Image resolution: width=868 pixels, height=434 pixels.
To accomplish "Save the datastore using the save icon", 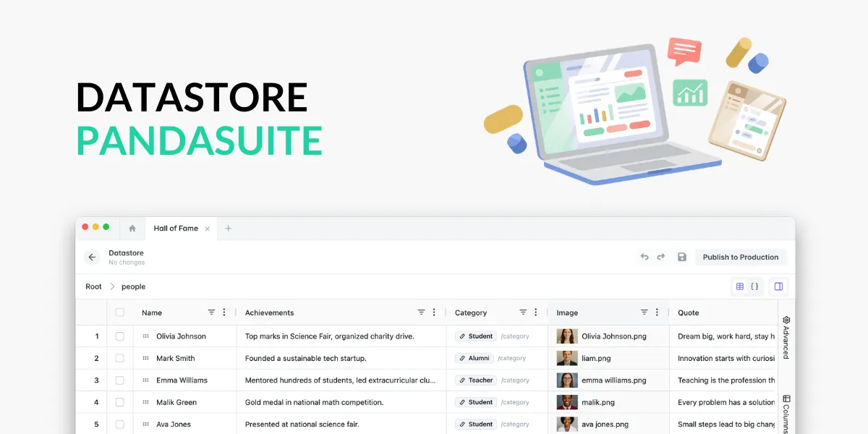I will [681, 257].
